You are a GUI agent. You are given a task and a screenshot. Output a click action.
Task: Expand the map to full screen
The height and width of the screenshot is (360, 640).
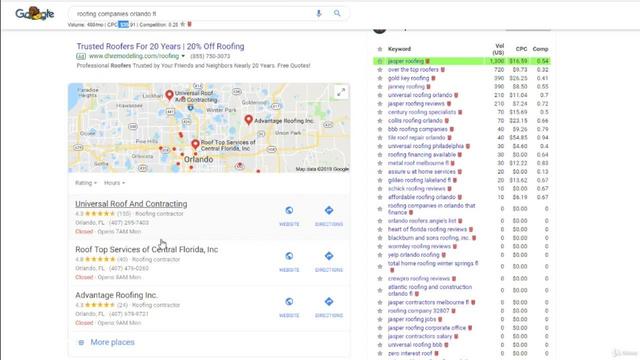[341, 93]
